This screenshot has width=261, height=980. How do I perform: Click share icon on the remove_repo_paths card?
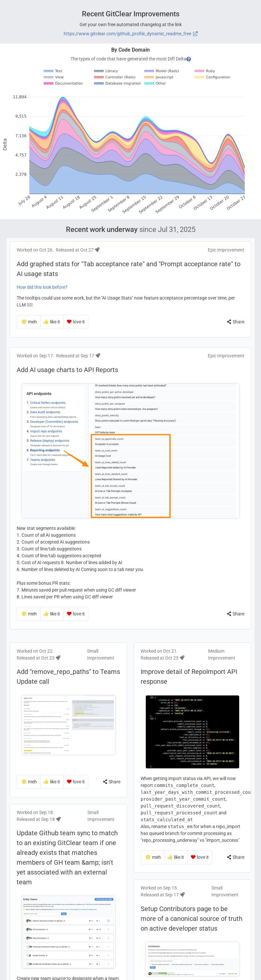coord(105,782)
